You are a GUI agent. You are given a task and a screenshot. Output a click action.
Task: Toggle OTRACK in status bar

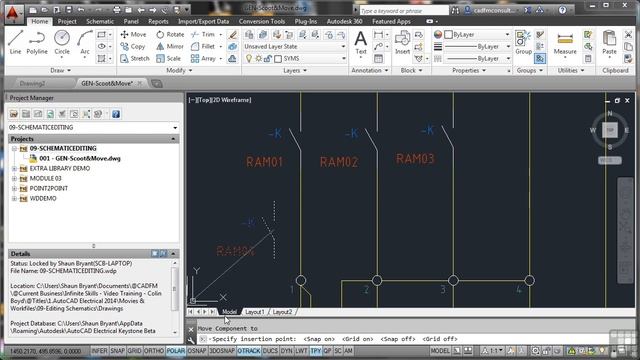click(x=249, y=351)
